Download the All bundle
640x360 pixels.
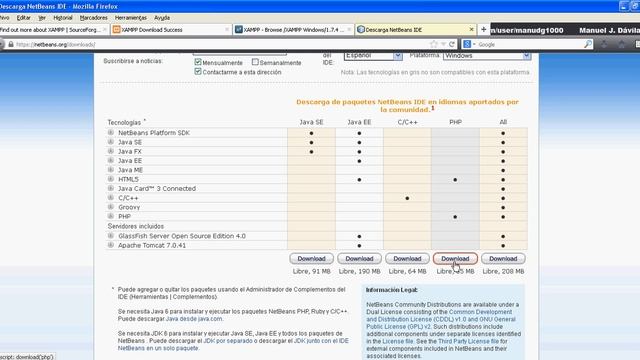pyautogui.click(x=503, y=259)
